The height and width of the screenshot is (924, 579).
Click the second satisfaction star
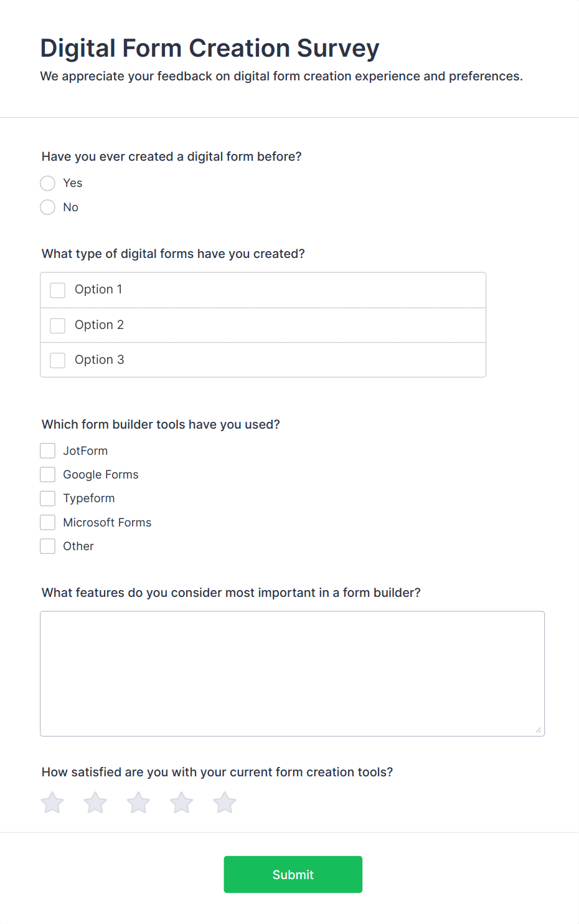pyautogui.click(x=95, y=803)
